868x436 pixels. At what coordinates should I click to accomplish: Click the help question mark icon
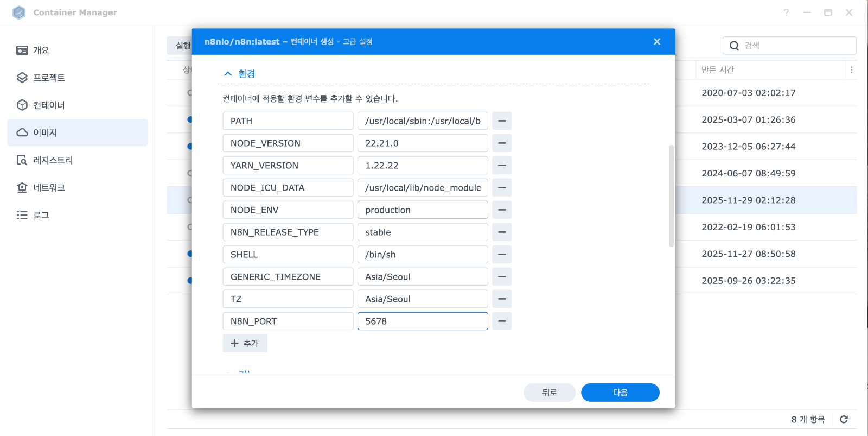click(x=786, y=12)
